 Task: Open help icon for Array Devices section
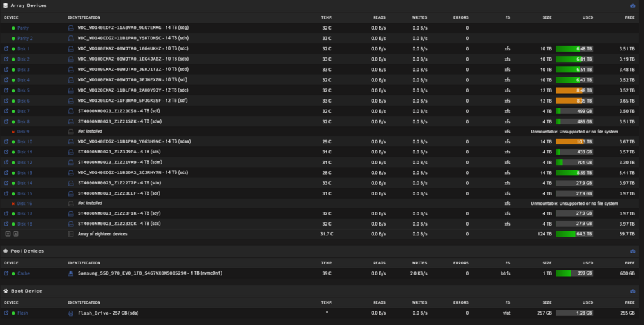tap(632, 6)
